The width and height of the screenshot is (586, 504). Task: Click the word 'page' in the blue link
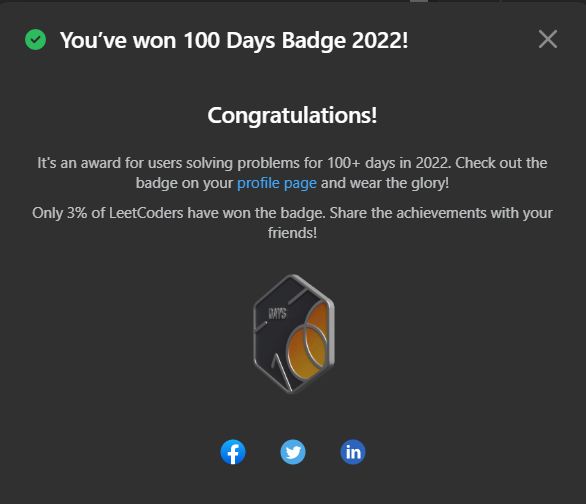tap(300, 184)
